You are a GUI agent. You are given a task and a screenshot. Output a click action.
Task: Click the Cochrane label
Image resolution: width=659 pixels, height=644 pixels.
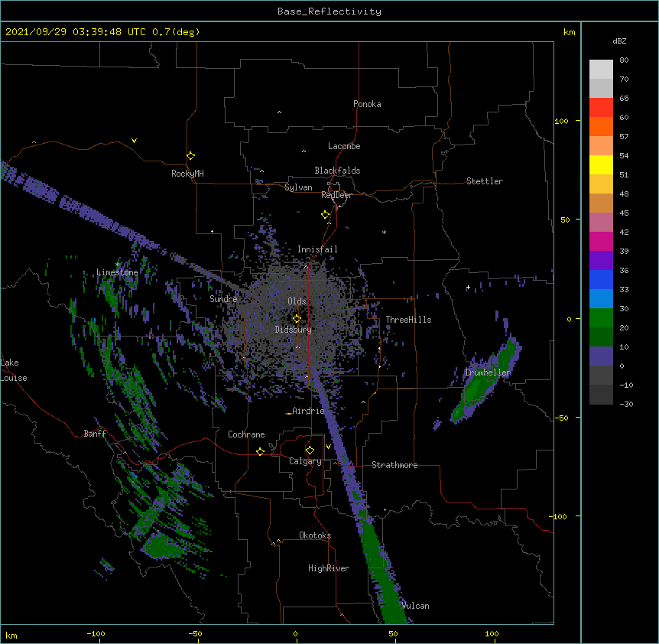tap(246, 434)
